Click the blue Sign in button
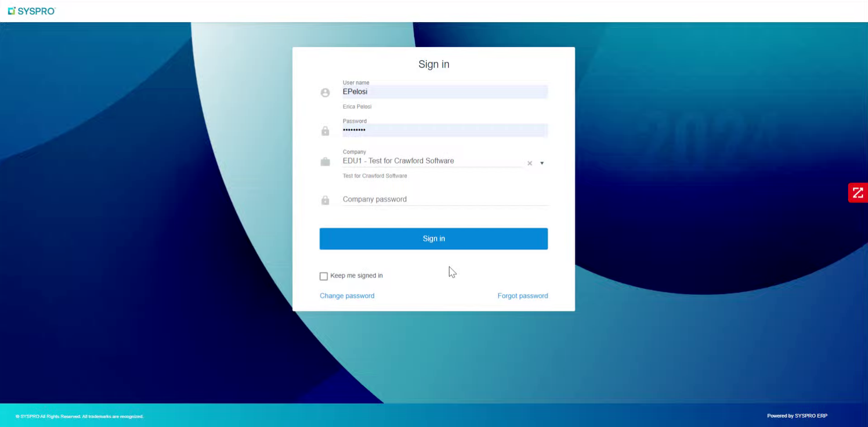The width and height of the screenshot is (868, 427). click(434, 239)
